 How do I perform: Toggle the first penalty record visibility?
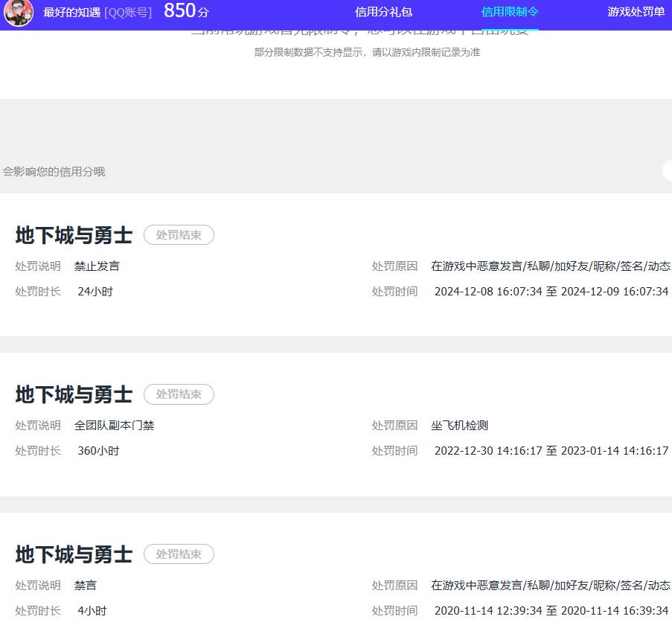179,235
